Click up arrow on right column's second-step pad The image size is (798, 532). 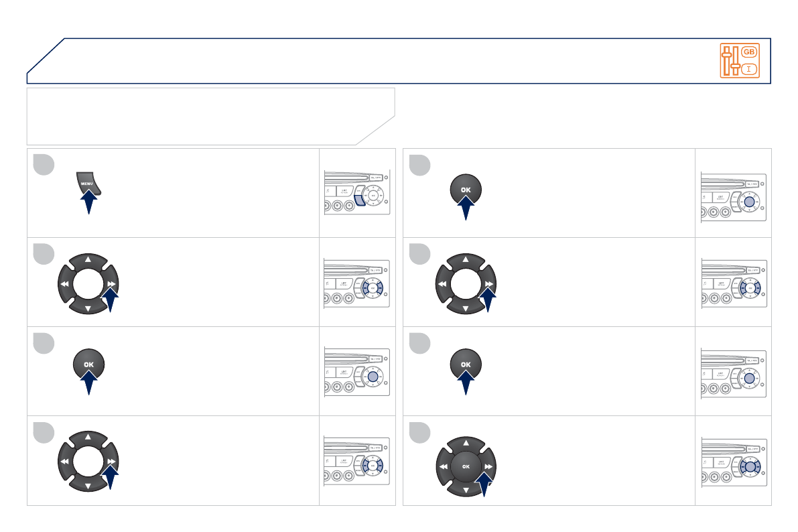tap(465, 259)
